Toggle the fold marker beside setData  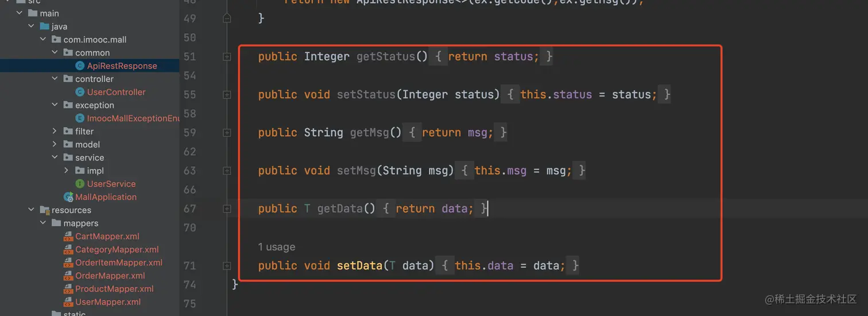pyautogui.click(x=227, y=266)
